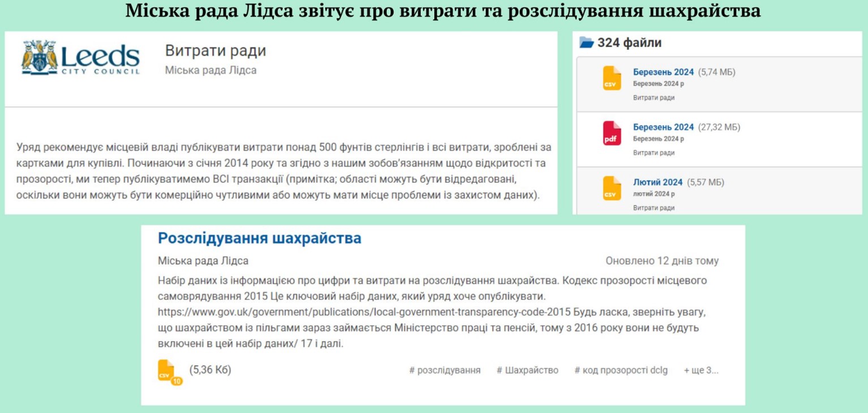The image size is (868, 413).
Task: Click the CSV file icon for Березень 2024
Action: pyautogui.click(x=612, y=78)
